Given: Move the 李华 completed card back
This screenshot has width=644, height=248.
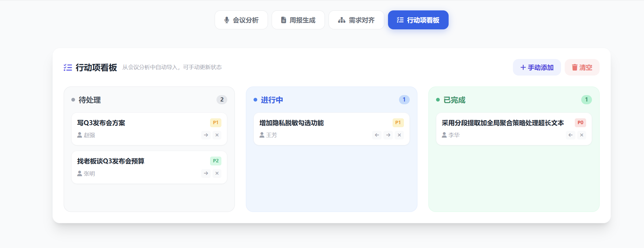Looking at the screenshot, I should tap(570, 135).
